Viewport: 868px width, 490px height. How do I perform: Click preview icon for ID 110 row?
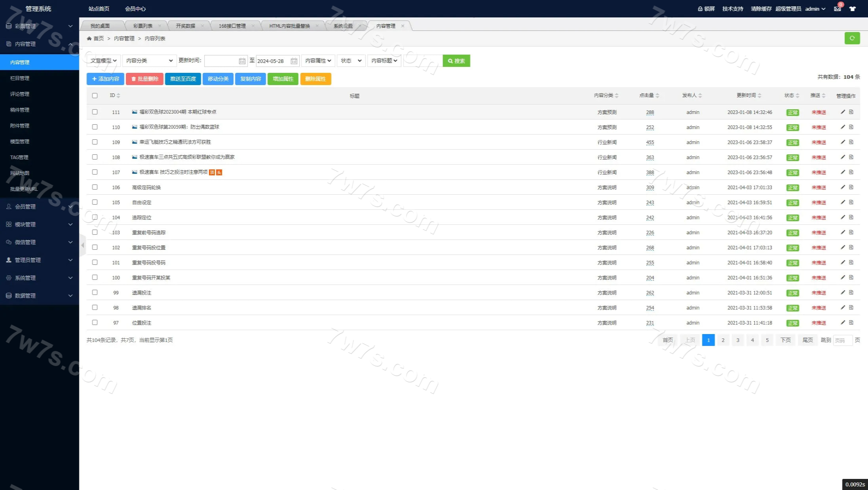coord(851,127)
